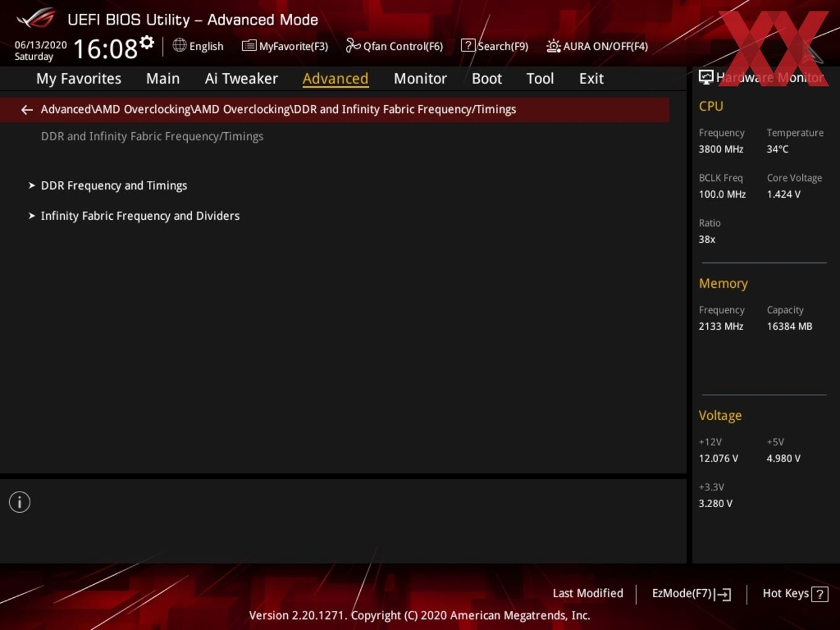Screen dimensions: 840x630
Task: Click the Voltage section heading
Action: tap(720, 416)
